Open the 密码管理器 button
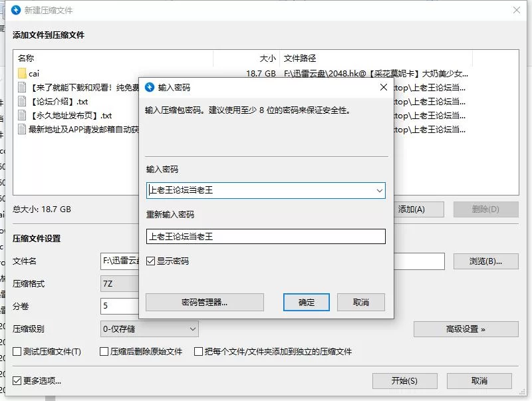532x401 pixels. pyautogui.click(x=205, y=303)
